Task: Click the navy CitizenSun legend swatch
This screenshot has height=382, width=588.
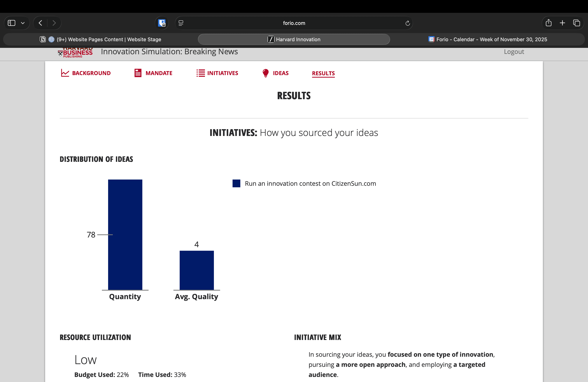Action: pos(236,183)
